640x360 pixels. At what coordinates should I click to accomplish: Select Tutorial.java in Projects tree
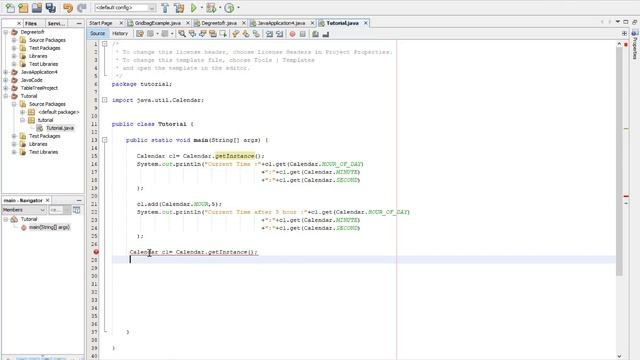tap(60, 128)
